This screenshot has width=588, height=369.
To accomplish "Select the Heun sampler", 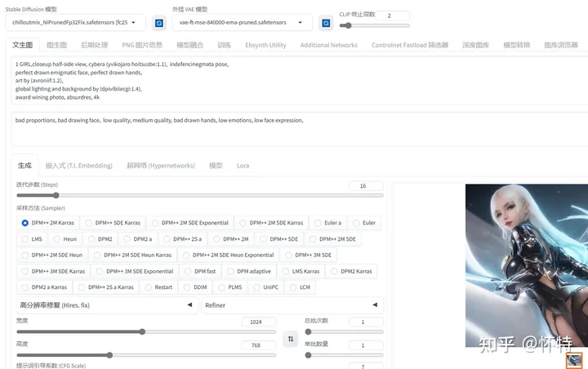I will pyautogui.click(x=65, y=239).
